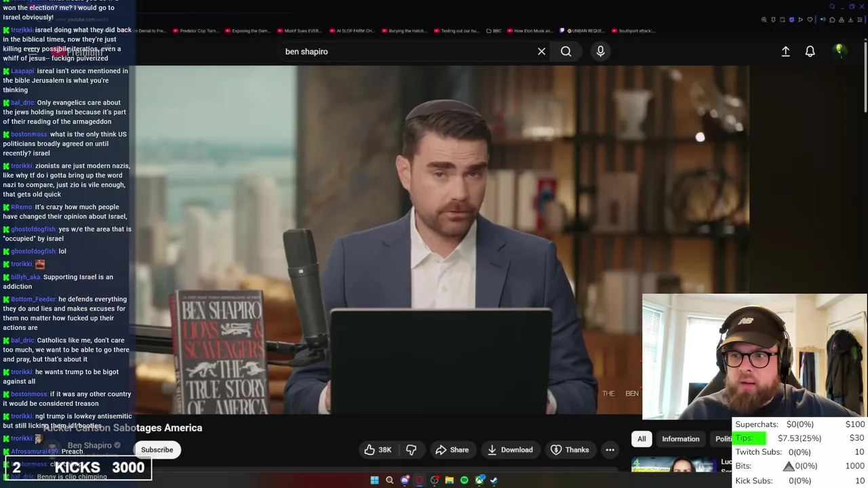Image resolution: width=868 pixels, height=488 pixels.
Task: Click chat username "Laapapi"
Action: pos(22,70)
